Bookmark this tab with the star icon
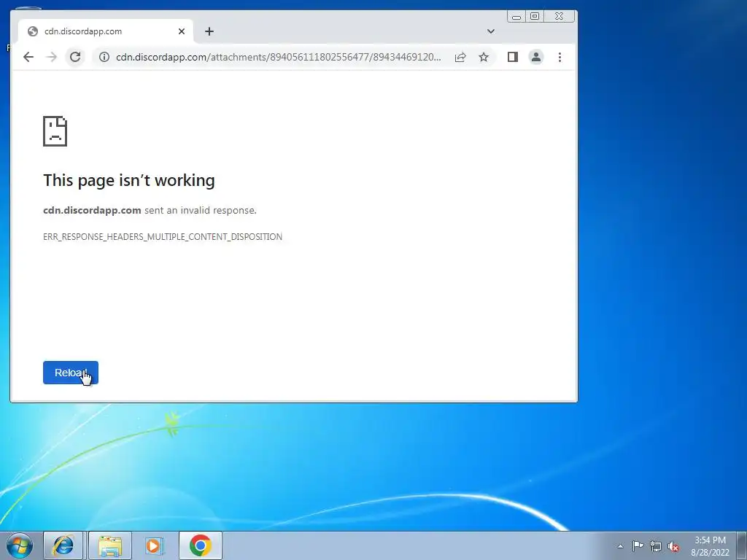Screen dimensions: 747x560 pos(484,57)
